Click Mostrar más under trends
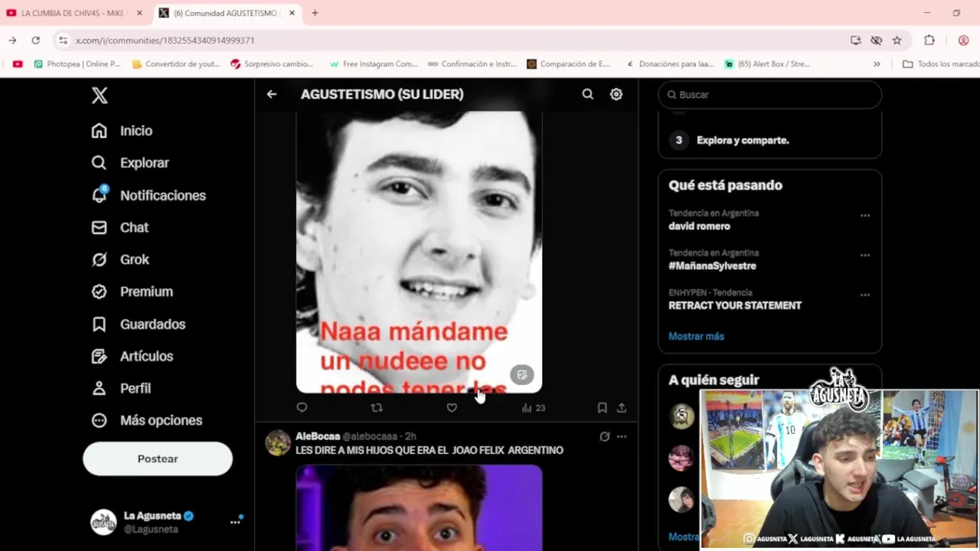Viewport: 980px width, 551px height. (696, 336)
